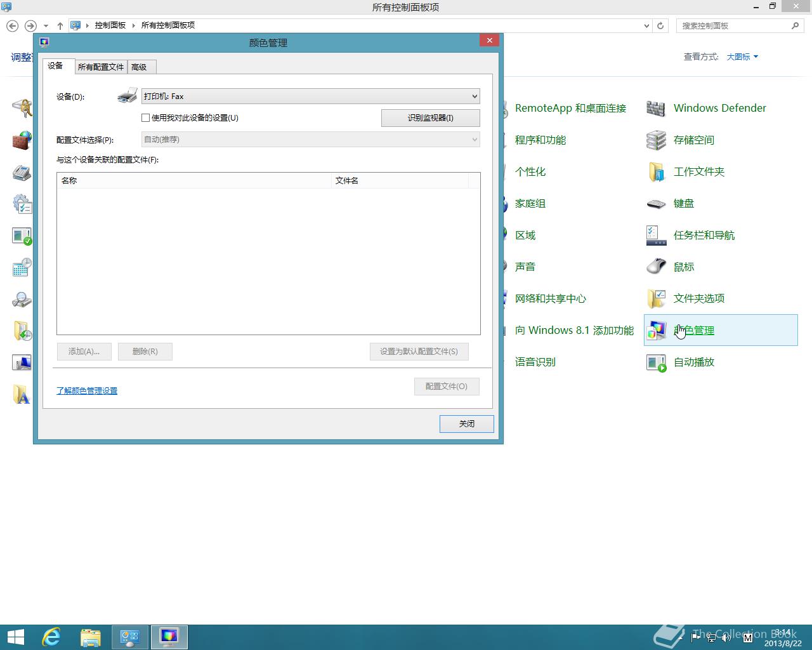
Task: Open the 文件夹选项 folder icon
Action: click(x=656, y=298)
